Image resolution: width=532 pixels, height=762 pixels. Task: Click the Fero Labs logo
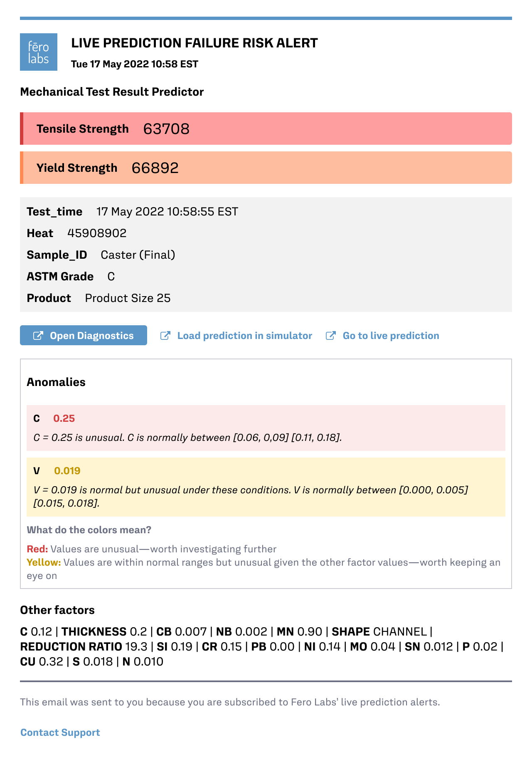point(39,52)
